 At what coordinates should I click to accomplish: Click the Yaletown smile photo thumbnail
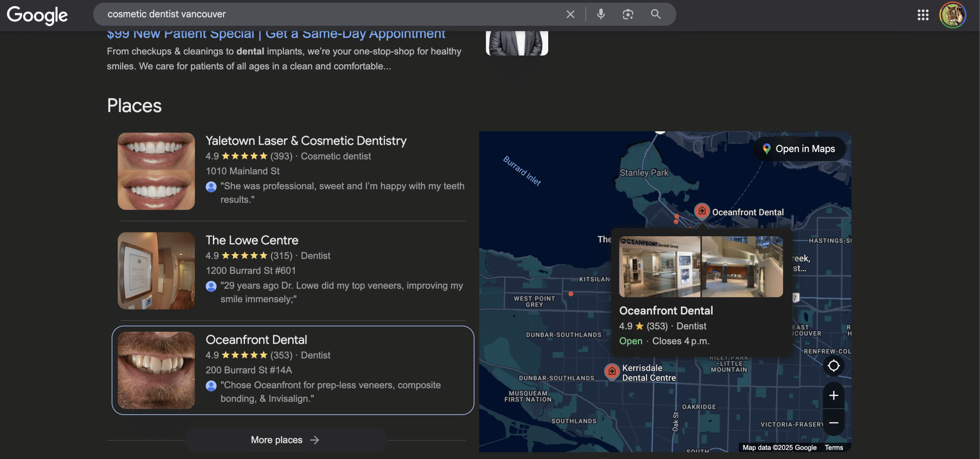pyautogui.click(x=156, y=171)
